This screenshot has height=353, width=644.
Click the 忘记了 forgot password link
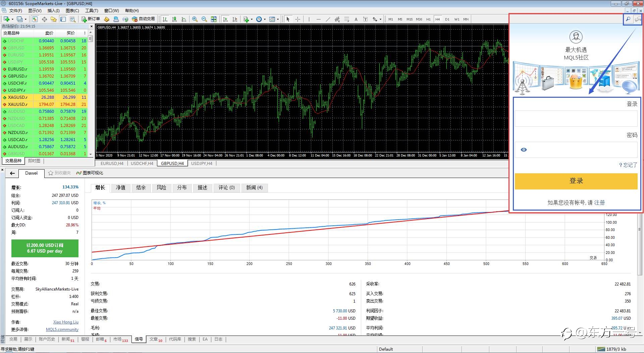tap(628, 165)
